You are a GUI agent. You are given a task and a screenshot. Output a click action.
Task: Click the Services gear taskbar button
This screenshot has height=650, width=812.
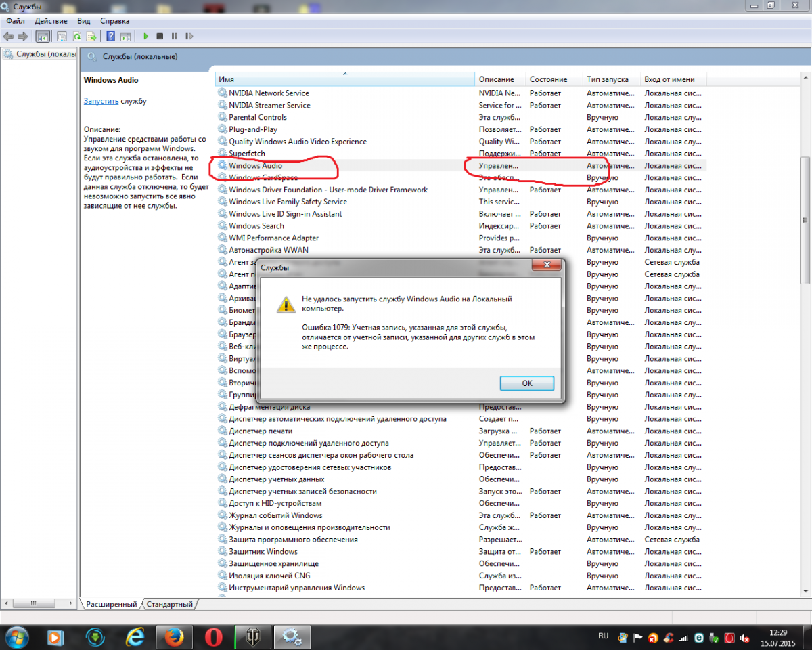pyautogui.click(x=292, y=636)
